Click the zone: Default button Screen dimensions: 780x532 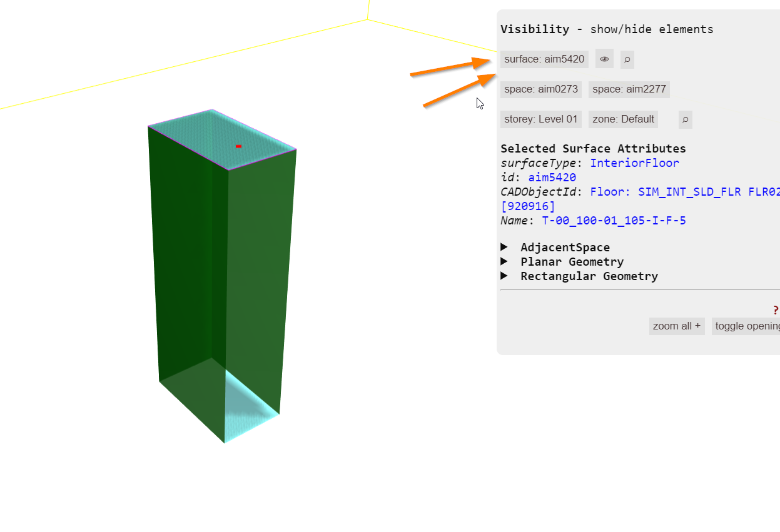623,119
